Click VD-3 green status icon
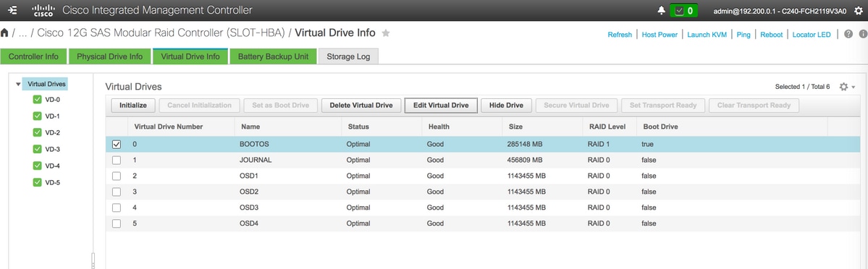 tap(37, 149)
